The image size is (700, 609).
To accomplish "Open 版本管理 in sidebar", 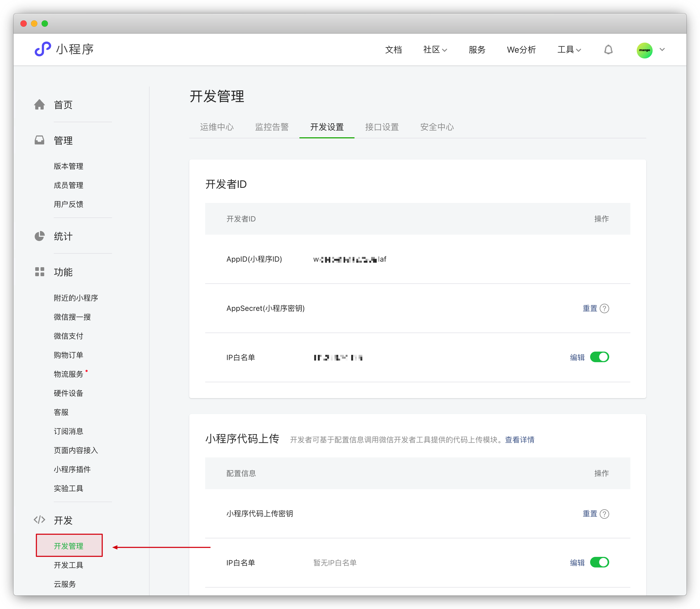I will [68, 166].
